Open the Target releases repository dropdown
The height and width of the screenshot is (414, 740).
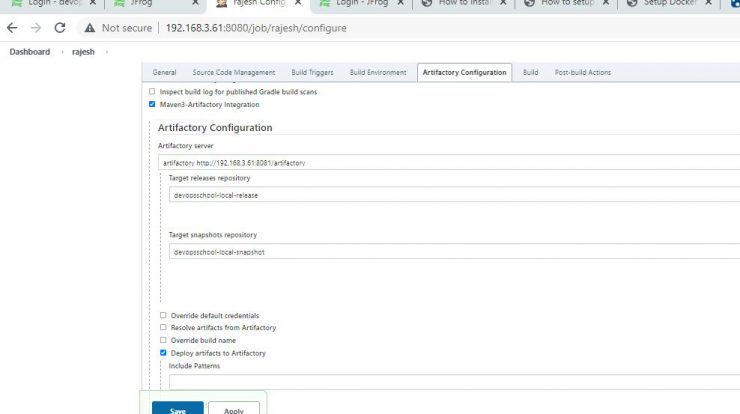(x=454, y=194)
